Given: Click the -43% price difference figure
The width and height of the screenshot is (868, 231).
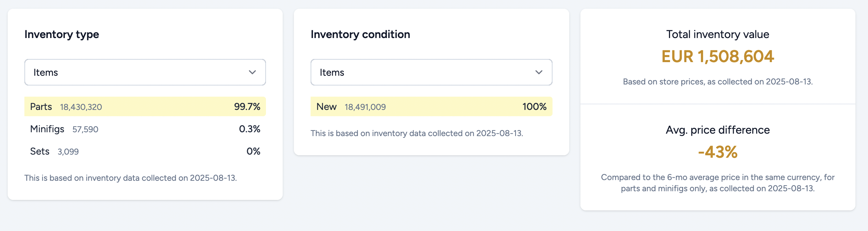Looking at the screenshot, I should (x=718, y=152).
